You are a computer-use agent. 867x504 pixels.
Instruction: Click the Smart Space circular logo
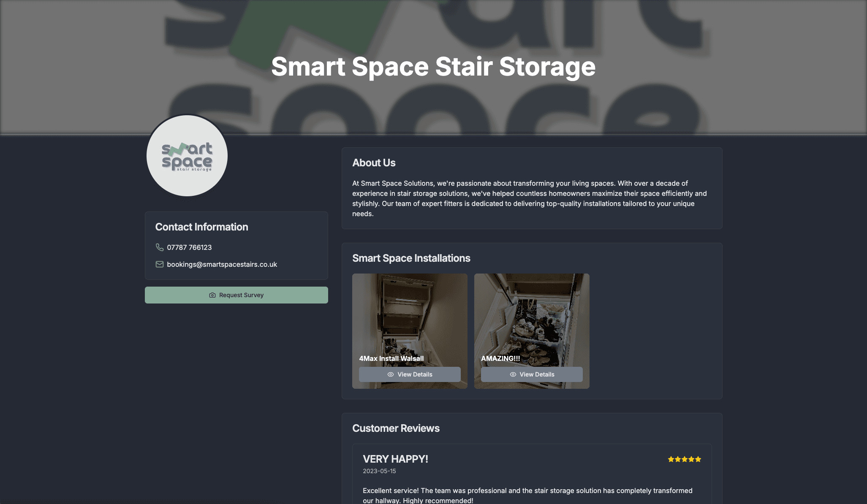coord(187,156)
